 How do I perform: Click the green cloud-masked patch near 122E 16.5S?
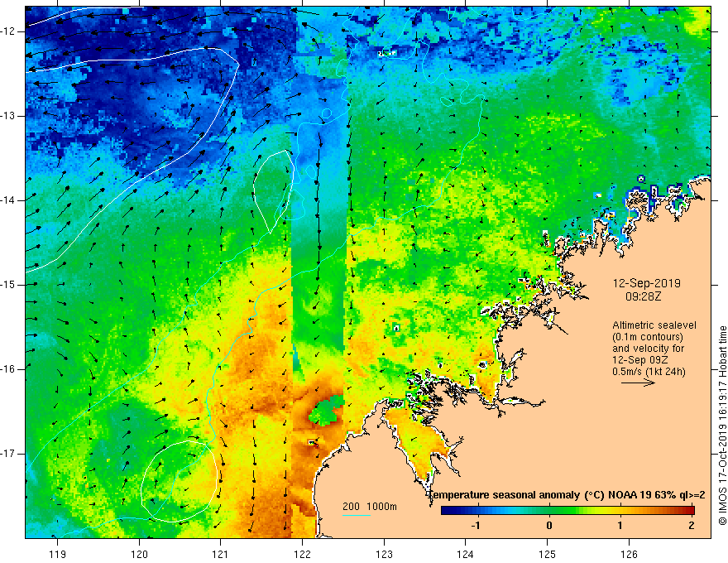click(x=327, y=409)
